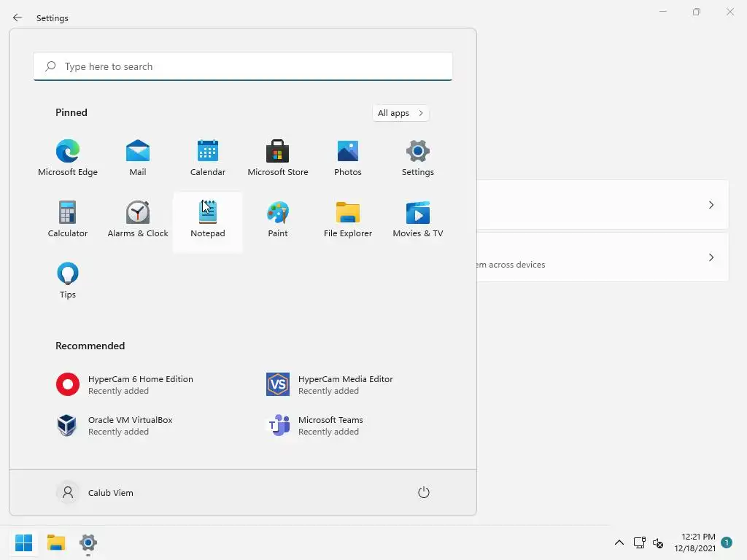Click the Windows Start button on taskbar
This screenshot has height=560, width=747.
(x=24, y=542)
